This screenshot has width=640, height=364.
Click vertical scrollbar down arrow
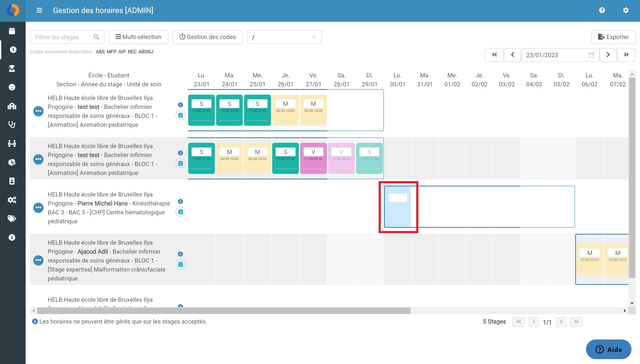pos(632,303)
